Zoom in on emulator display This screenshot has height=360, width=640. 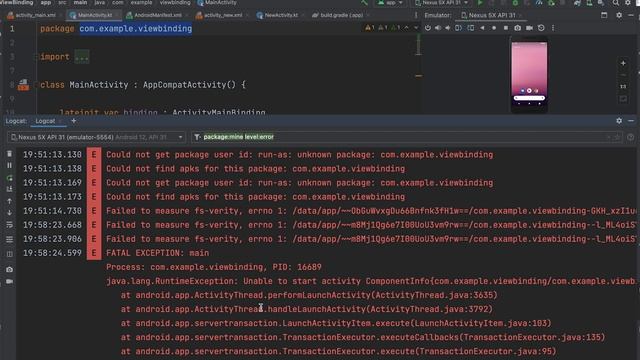point(623,63)
